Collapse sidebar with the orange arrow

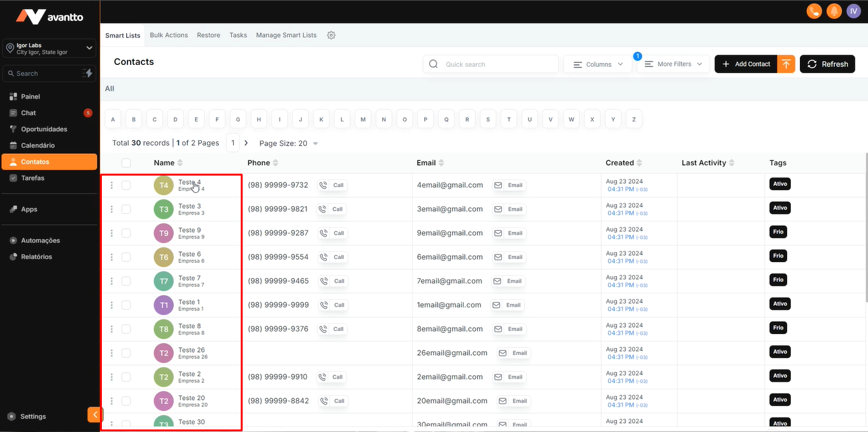pos(95,415)
